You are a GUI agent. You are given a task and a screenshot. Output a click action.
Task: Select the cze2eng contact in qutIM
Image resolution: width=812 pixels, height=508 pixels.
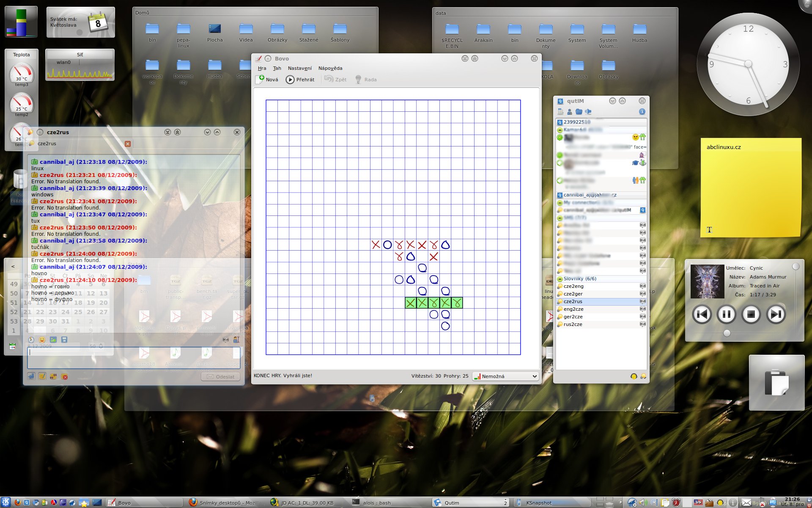(x=601, y=286)
